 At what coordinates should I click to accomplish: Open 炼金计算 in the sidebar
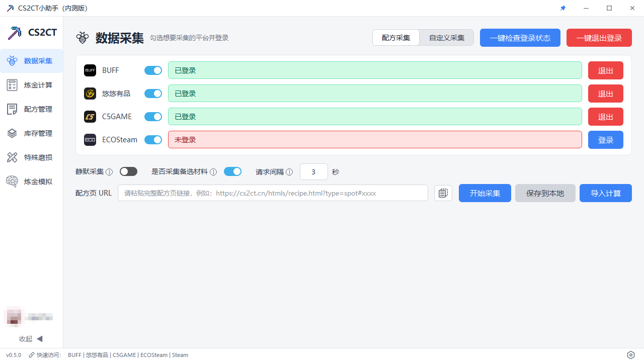(x=32, y=85)
